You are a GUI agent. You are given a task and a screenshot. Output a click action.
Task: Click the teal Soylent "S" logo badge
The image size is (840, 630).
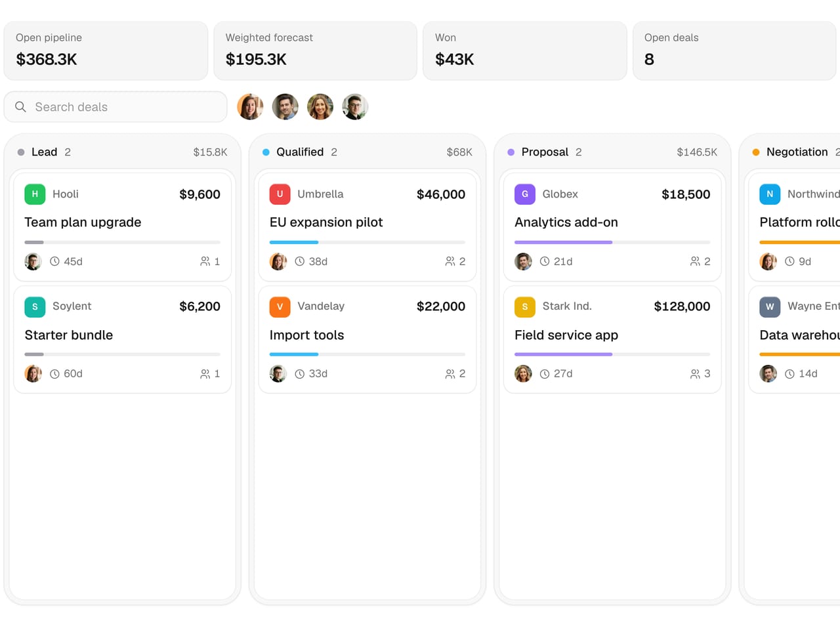point(35,306)
